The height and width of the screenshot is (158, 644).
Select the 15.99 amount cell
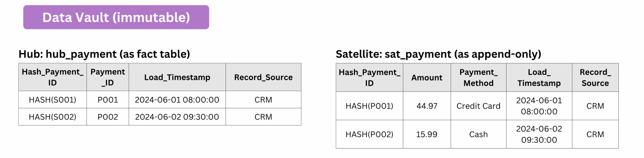click(x=427, y=134)
